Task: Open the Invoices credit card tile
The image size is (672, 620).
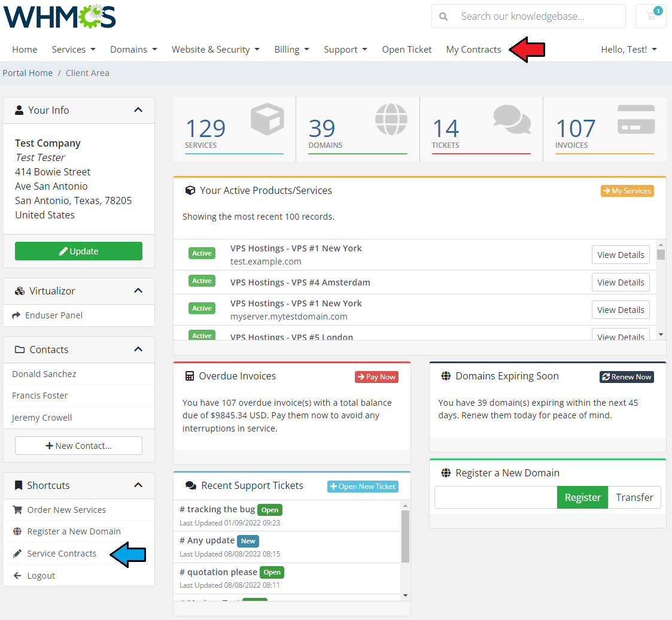Action: click(605, 129)
